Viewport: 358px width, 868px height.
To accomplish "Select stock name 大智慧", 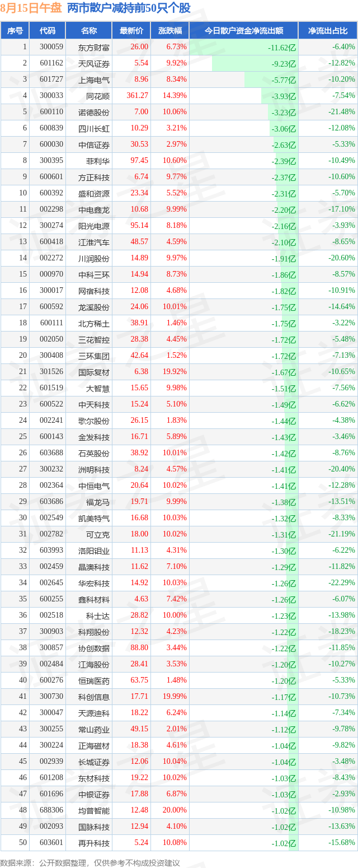I will (98, 388).
